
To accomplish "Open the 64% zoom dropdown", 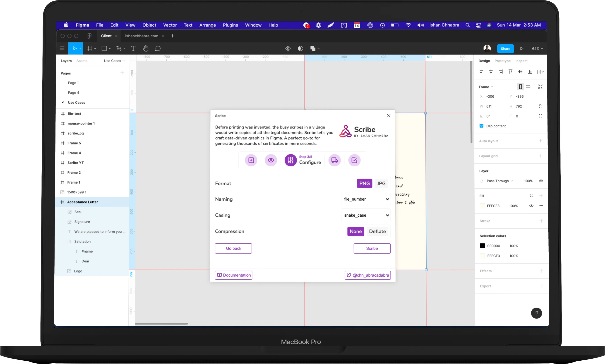I will pyautogui.click(x=537, y=49).
